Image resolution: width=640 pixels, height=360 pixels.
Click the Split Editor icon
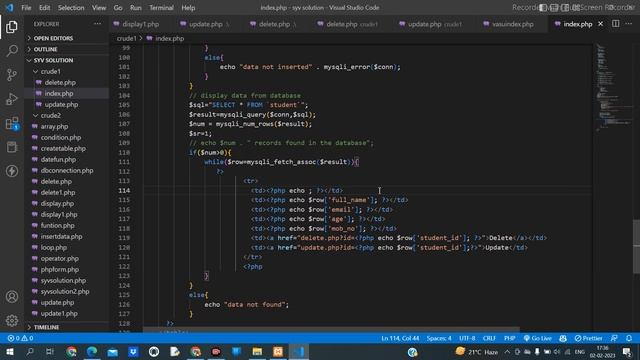click(x=616, y=24)
